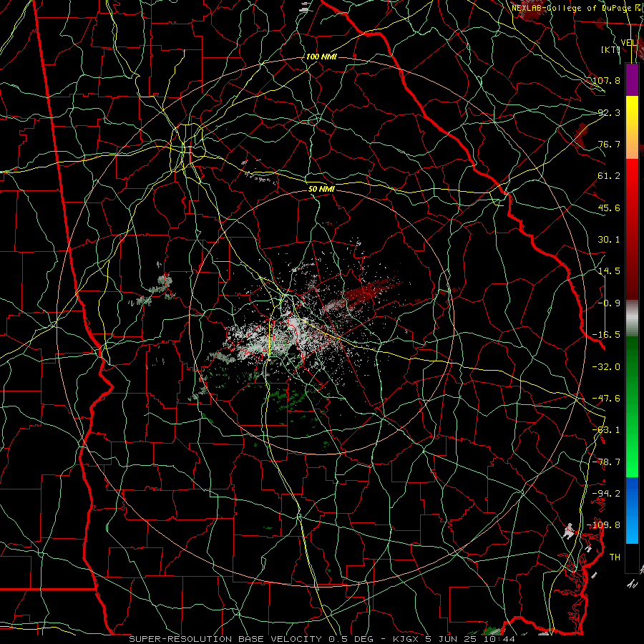Select the -94.2 legend value

point(606,494)
